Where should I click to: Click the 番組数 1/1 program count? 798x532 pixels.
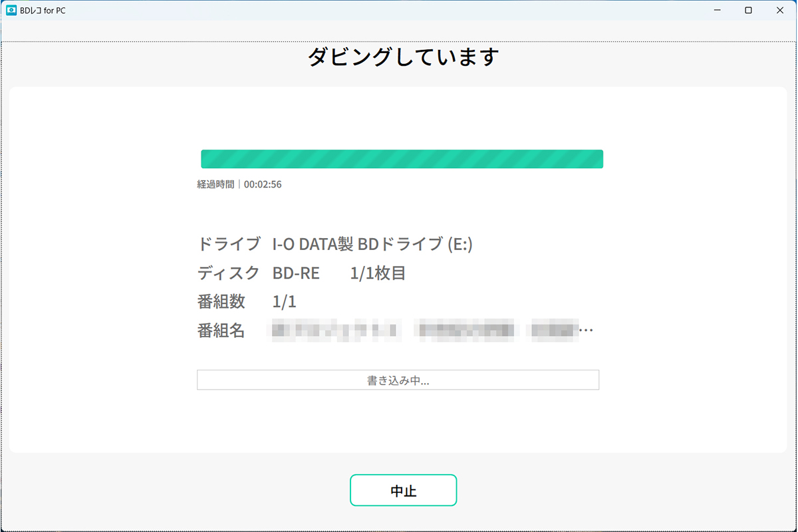tap(285, 301)
